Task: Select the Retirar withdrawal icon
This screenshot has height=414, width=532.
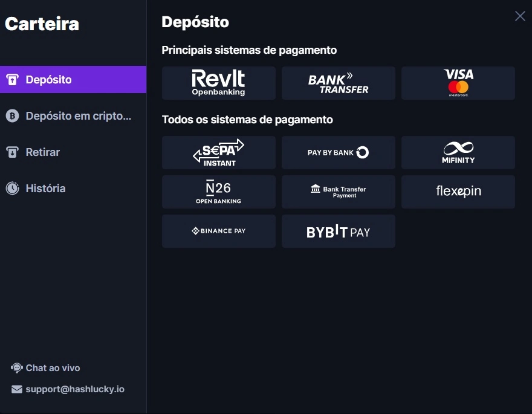Action: pyautogui.click(x=13, y=152)
